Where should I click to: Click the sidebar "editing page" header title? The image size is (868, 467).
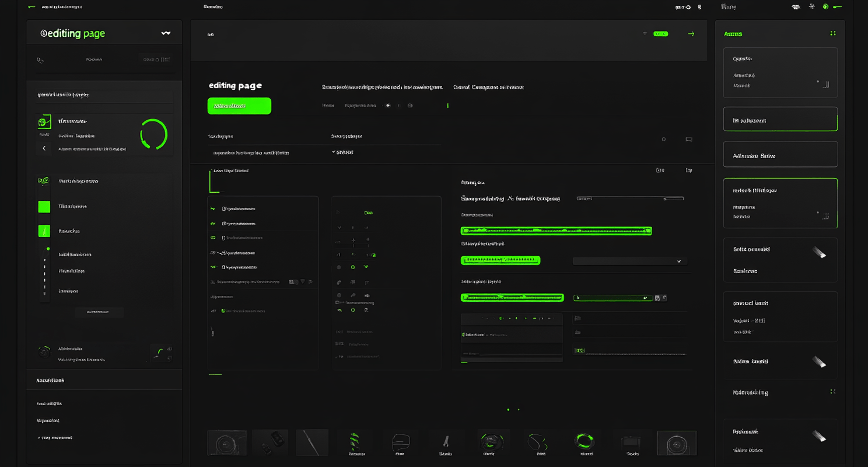pyautogui.click(x=73, y=33)
